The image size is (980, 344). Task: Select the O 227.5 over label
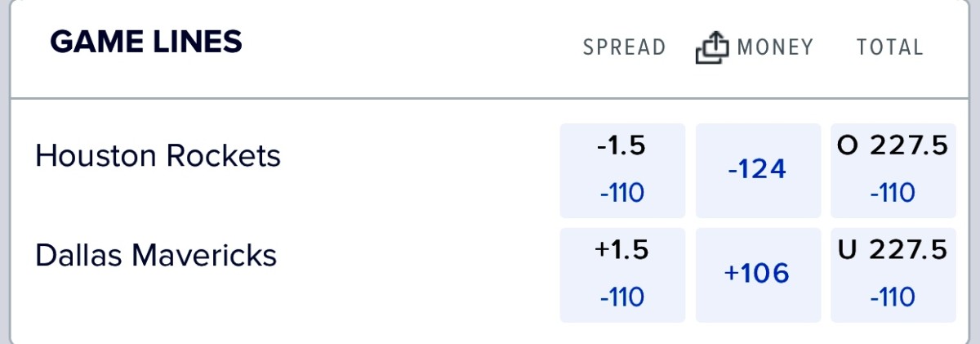pyautogui.click(x=892, y=146)
